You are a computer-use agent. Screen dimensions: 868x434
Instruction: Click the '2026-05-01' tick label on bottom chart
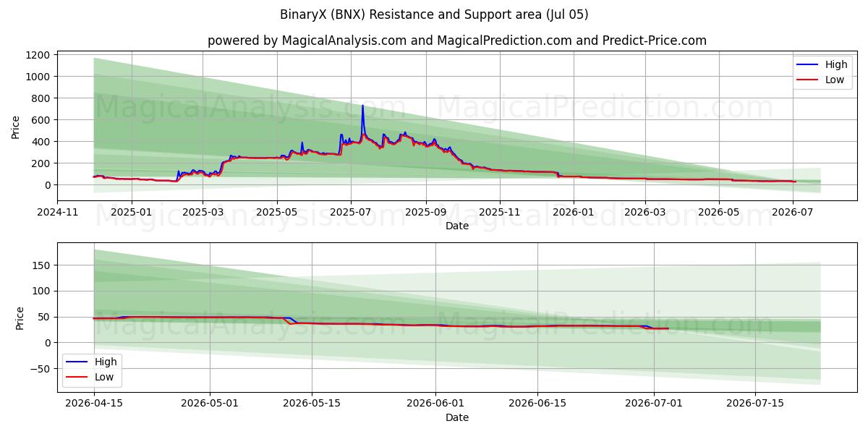[210, 405]
